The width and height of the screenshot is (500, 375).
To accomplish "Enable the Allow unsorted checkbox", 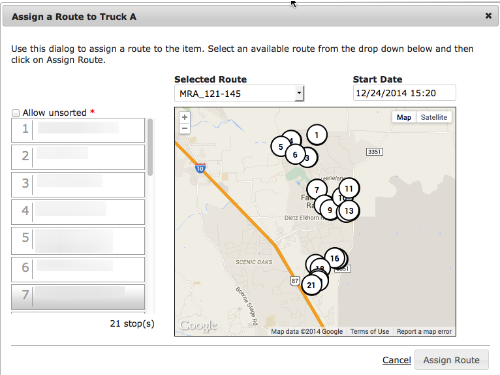I will (16, 113).
